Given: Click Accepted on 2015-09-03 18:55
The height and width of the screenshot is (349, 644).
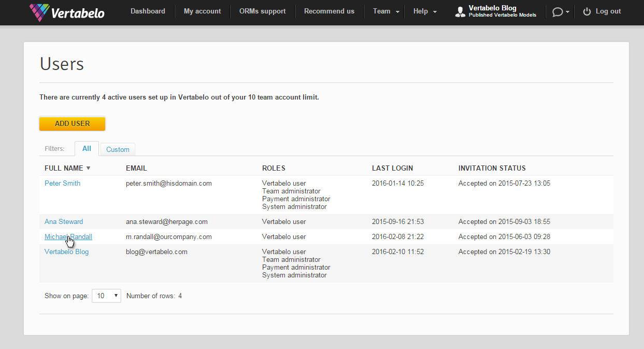Looking at the screenshot, I should click(504, 221).
